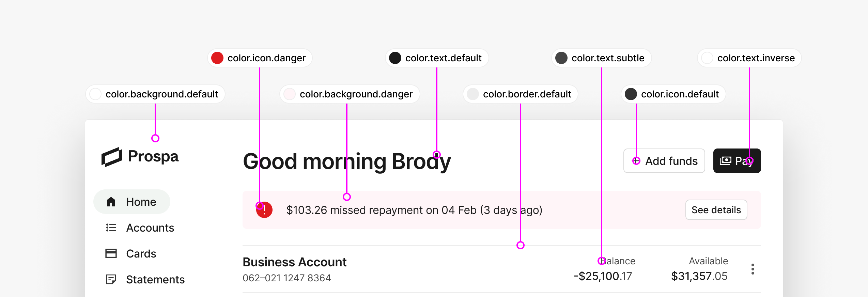
Task: Go to Accounts in the sidebar
Action: point(150,228)
